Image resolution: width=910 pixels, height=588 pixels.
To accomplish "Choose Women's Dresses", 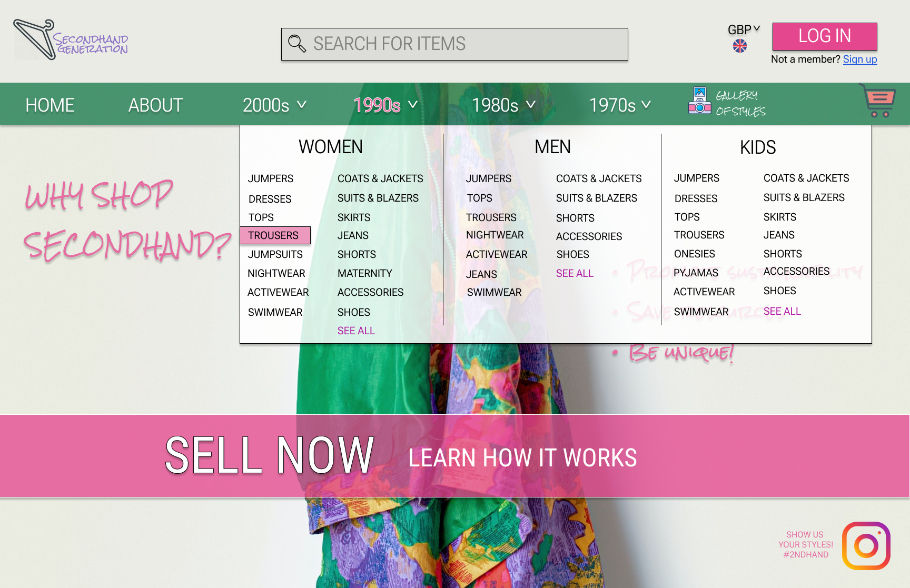I will tap(270, 199).
